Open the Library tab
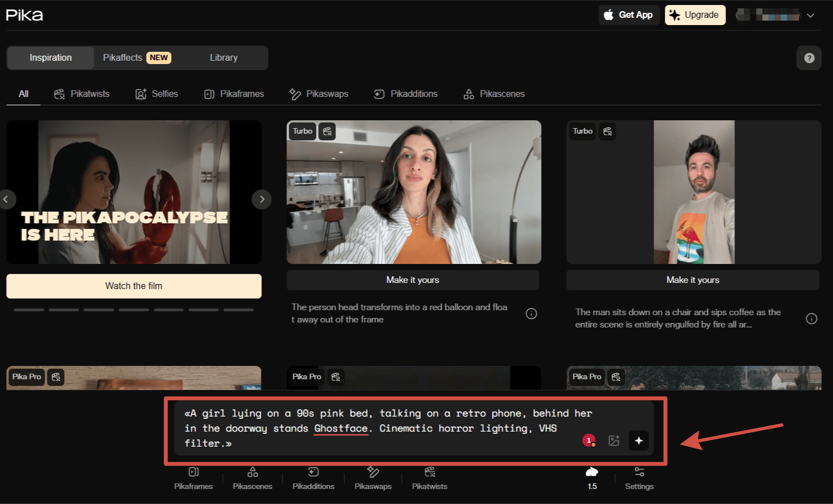Image resolution: width=833 pixels, height=504 pixels. 224,58
